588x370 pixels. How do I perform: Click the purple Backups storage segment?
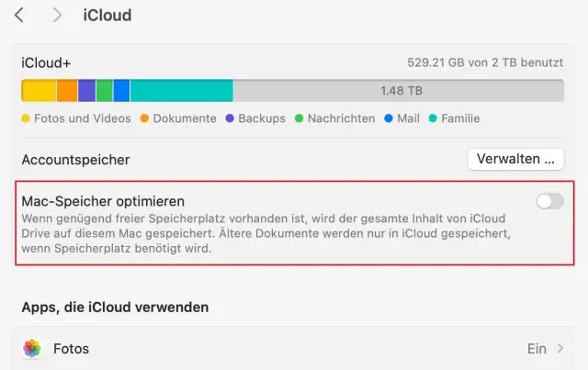pos(86,90)
